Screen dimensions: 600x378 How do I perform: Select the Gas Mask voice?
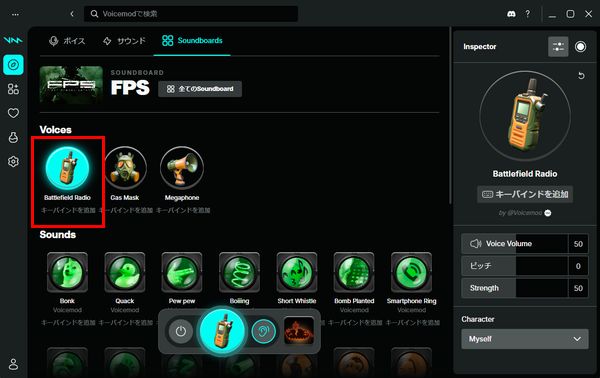pyautogui.click(x=125, y=168)
